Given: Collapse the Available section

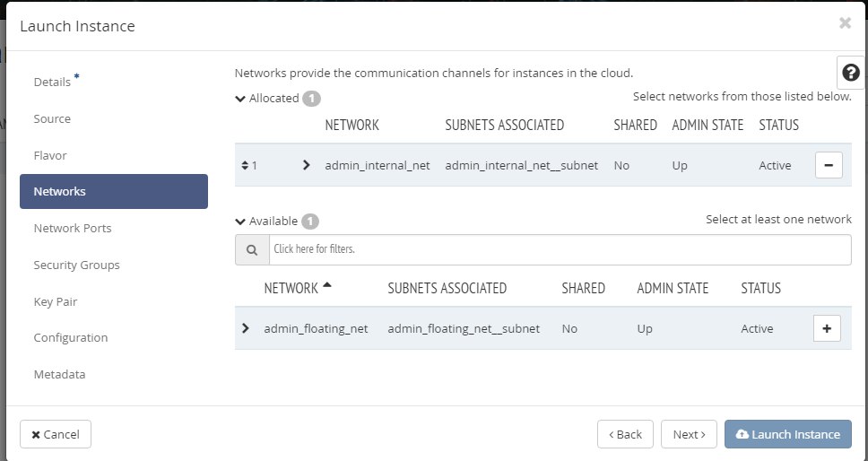Looking at the screenshot, I should tap(240, 221).
